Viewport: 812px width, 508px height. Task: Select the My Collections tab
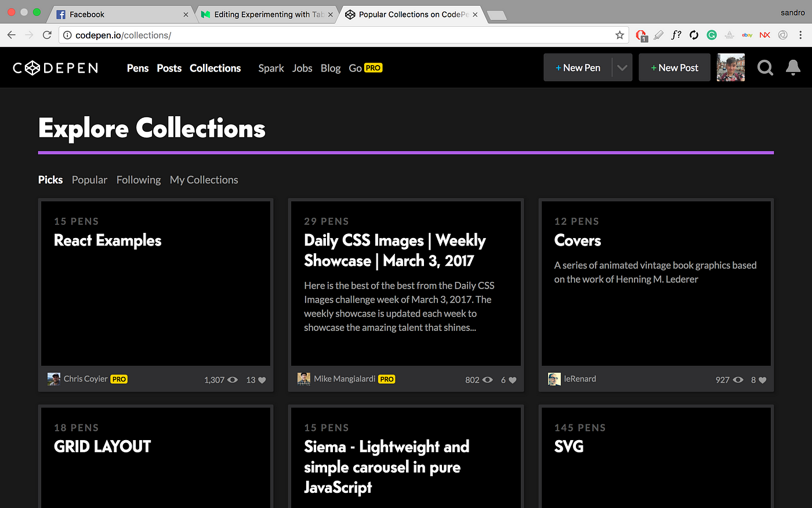click(x=204, y=180)
